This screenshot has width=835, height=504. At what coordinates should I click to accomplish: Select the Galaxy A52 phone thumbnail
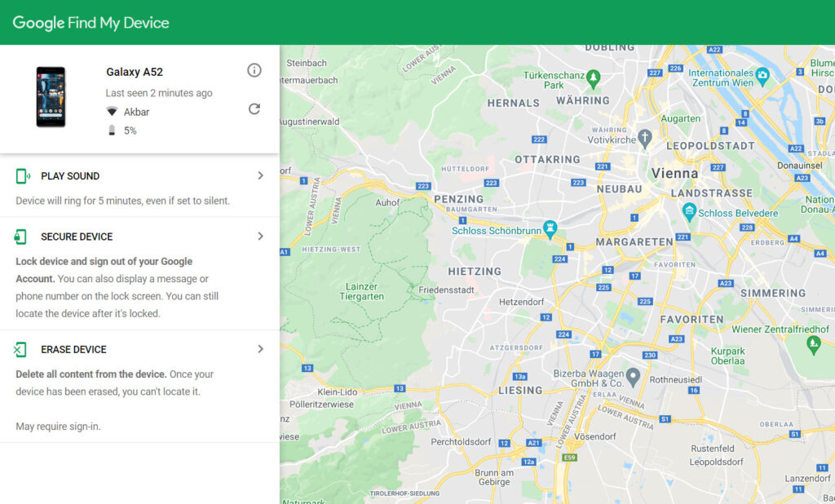coord(51,97)
